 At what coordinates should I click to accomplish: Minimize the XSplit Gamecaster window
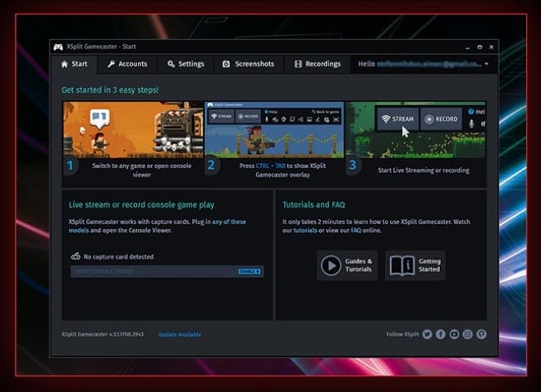click(467, 48)
